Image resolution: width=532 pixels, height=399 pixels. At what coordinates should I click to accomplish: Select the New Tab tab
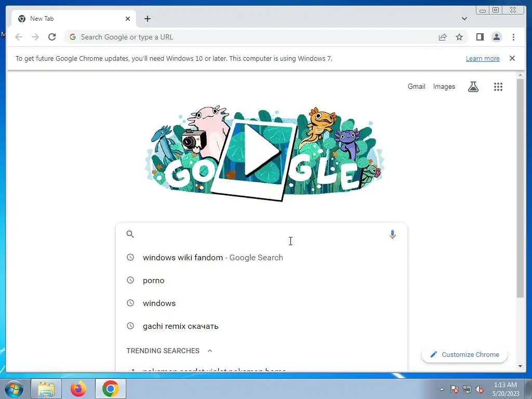point(74,19)
